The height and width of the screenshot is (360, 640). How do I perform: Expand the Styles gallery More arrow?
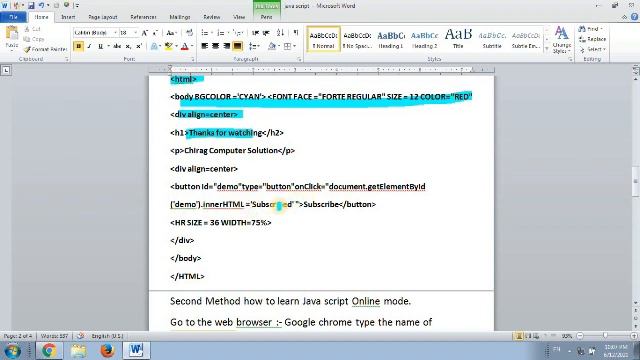547,49
